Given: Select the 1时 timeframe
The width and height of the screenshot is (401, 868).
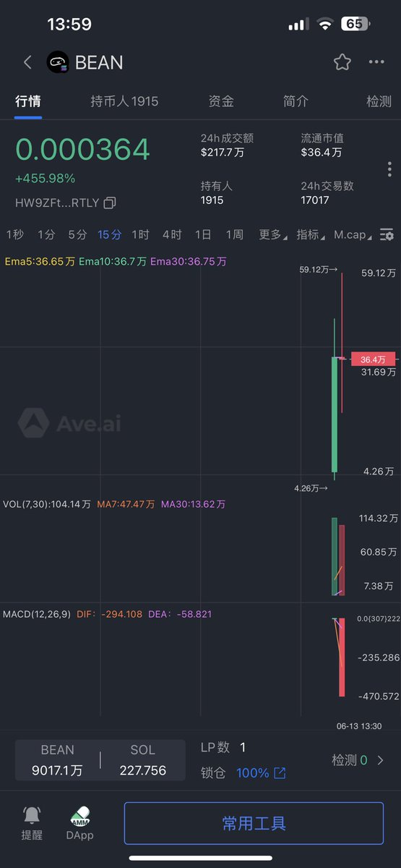Looking at the screenshot, I should 140,234.
